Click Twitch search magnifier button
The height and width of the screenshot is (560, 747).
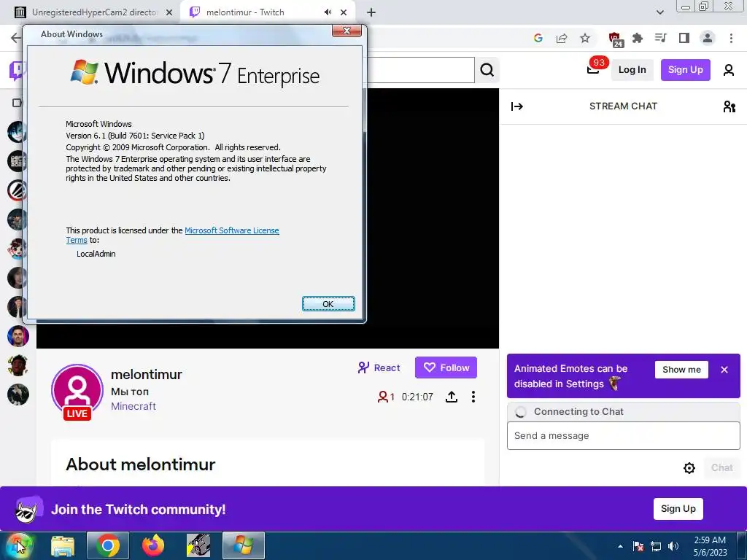click(487, 70)
